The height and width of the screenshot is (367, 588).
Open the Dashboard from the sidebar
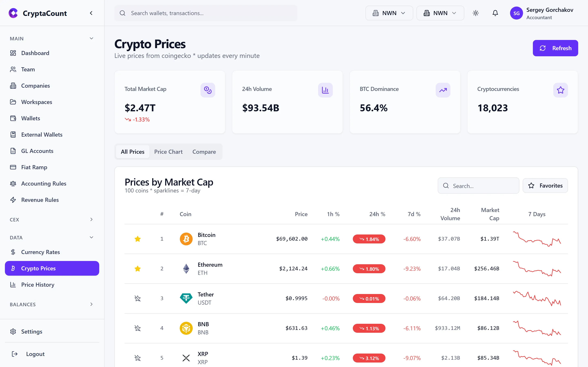click(35, 53)
